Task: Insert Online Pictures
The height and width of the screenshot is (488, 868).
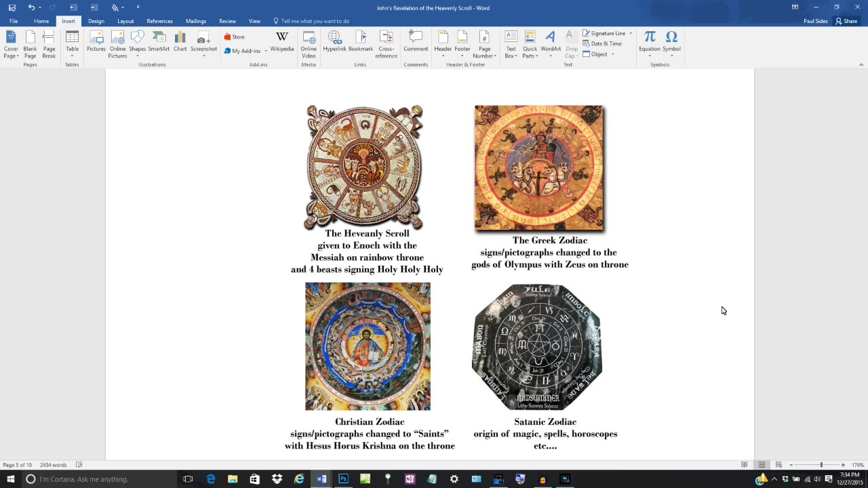Action: coord(117,45)
